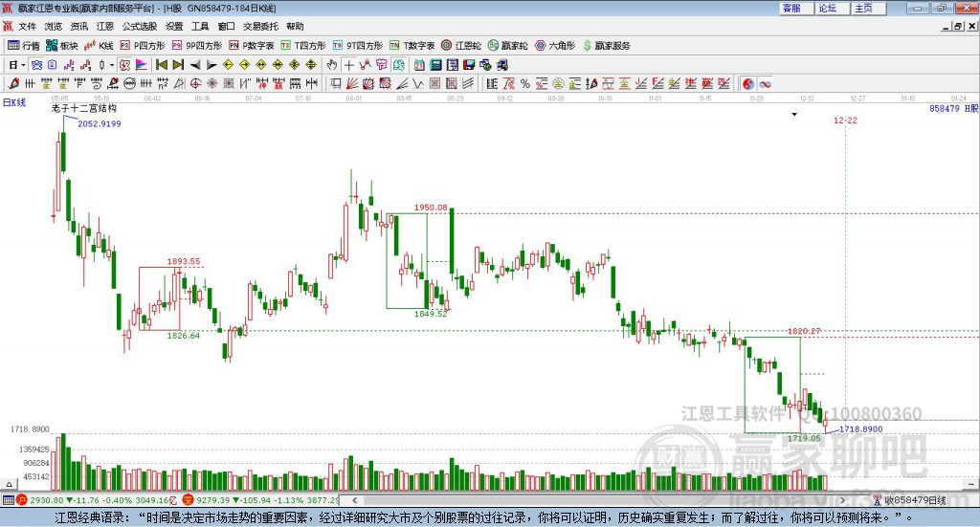Toggle the pink flag indicator icon
Image resolution: width=980 pixels, height=527 pixels.
pos(142,65)
